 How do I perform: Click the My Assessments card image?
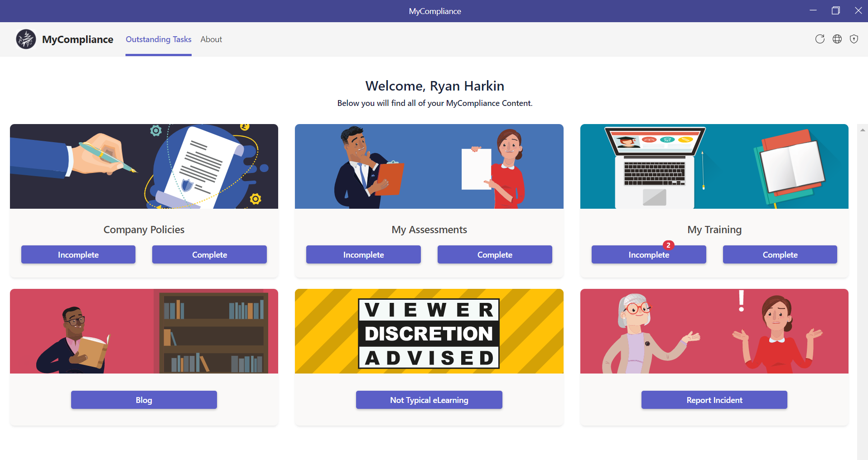[429, 166]
